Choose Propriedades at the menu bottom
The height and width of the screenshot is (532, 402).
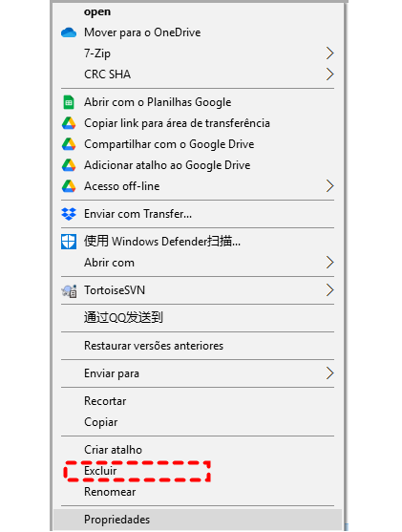pos(198,520)
